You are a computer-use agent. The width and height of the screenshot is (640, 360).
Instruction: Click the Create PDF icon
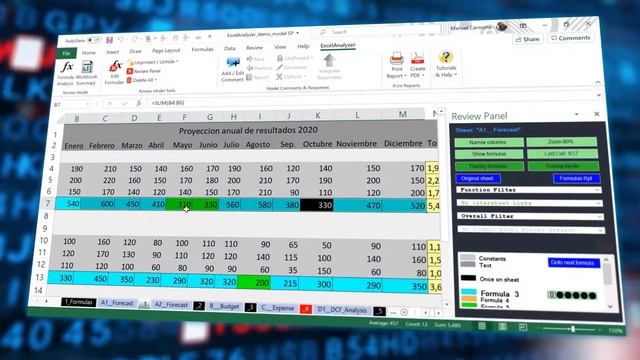pos(417,58)
